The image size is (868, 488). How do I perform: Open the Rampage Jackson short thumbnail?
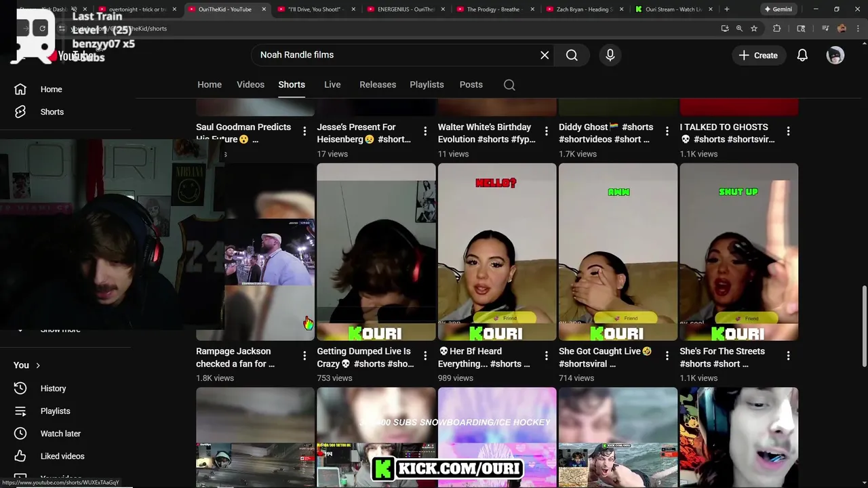(x=269, y=251)
